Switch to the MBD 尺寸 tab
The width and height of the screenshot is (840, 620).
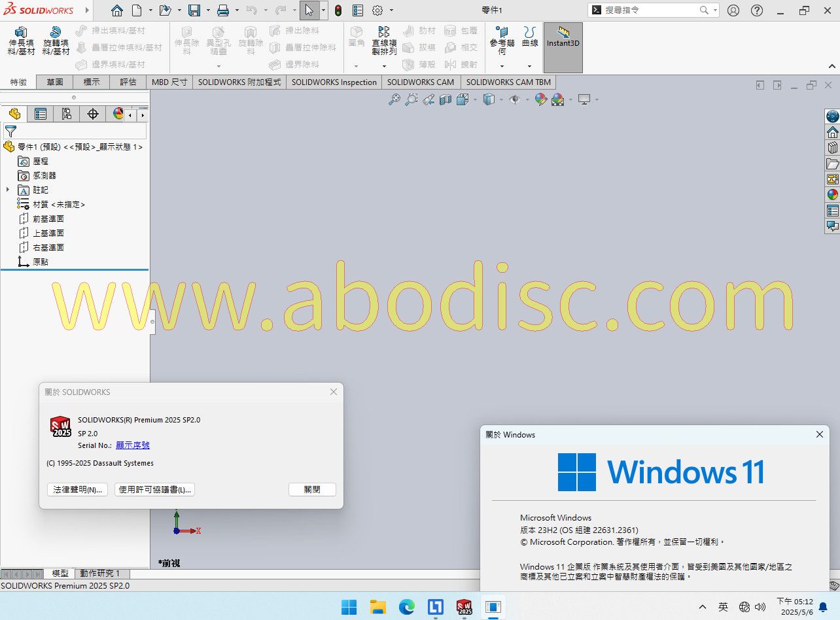(x=169, y=82)
